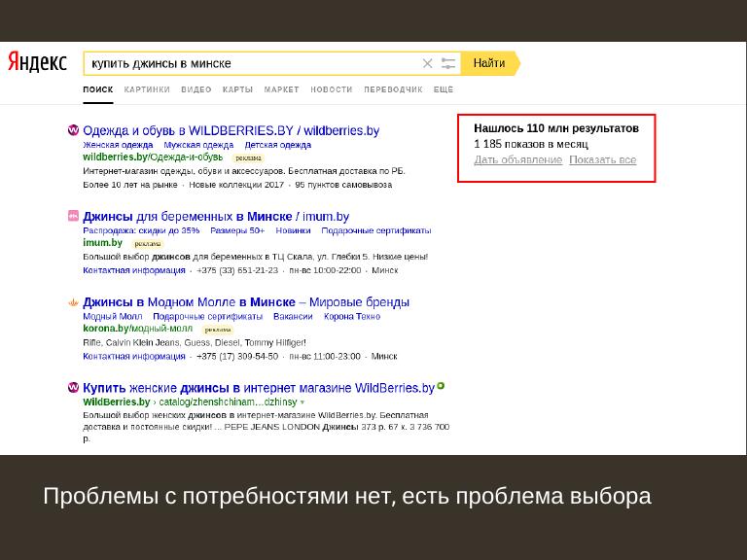The width and height of the screenshot is (747, 560).
Task: Expand the dropdown arrow after catalog/zhenshchinam…dzhinsy
Action: [302, 402]
